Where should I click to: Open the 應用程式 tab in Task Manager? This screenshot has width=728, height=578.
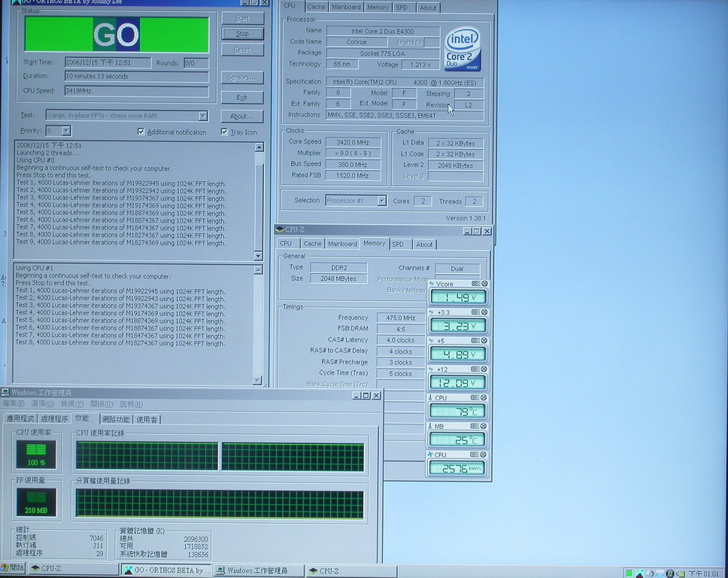click(20, 418)
